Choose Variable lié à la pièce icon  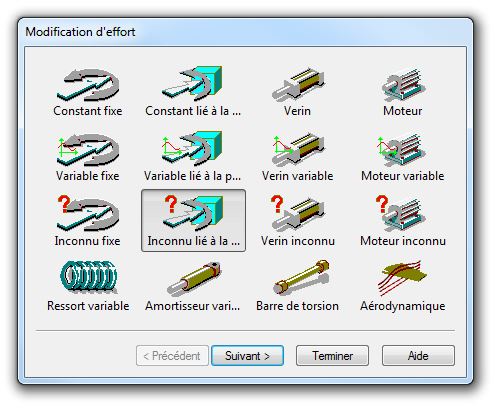coord(192,149)
